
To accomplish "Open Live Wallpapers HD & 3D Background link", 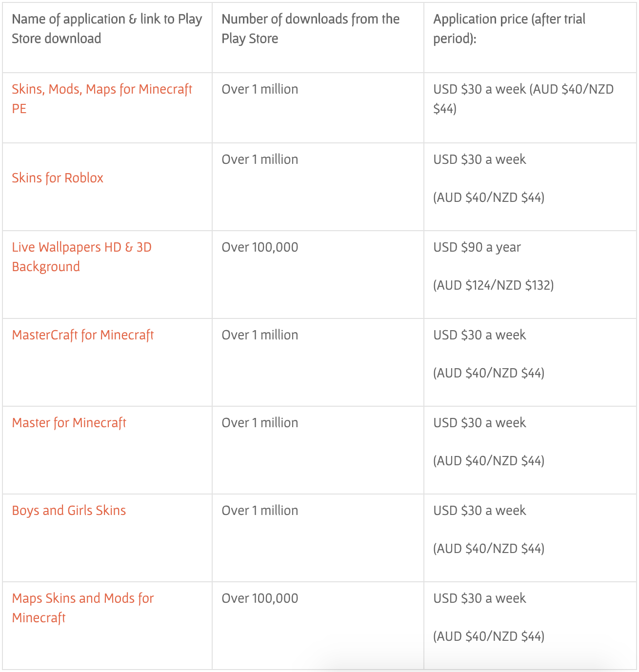I will click(81, 257).
